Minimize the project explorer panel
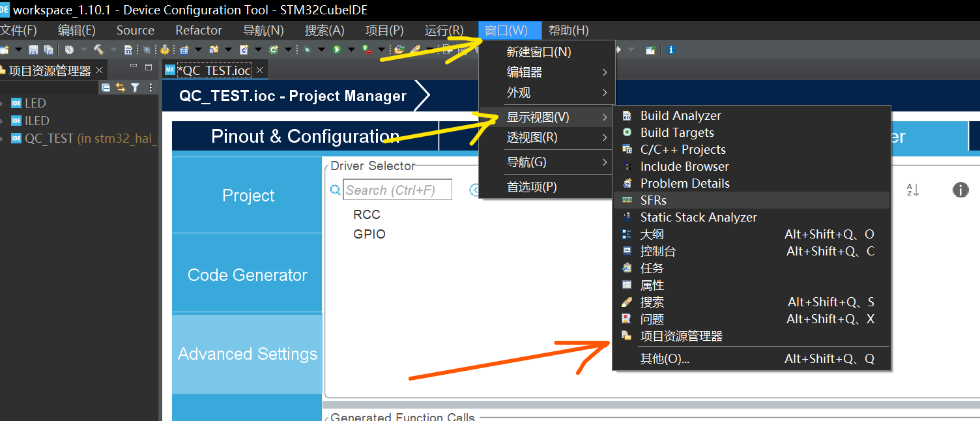The width and height of the screenshot is (980, 421). tap(134, 66)
